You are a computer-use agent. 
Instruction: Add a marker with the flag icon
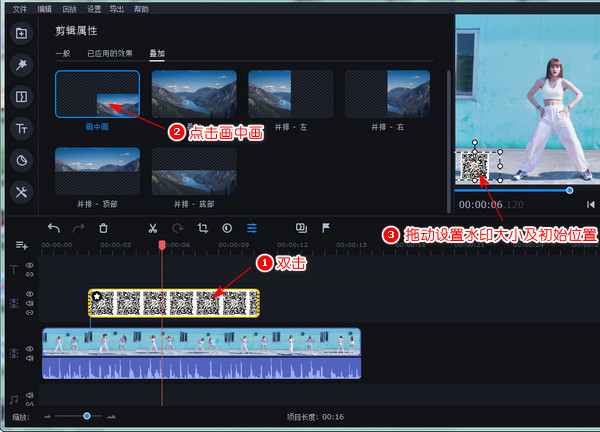326,228
